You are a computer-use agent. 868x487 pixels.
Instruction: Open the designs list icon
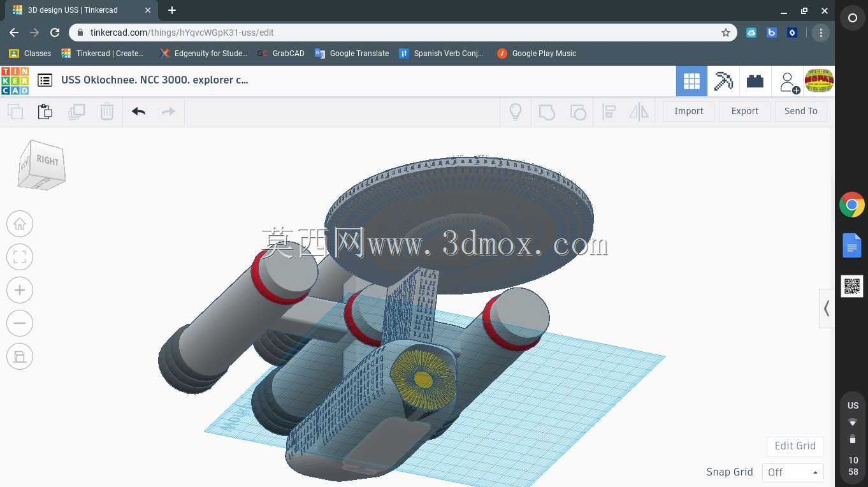pyautogui.click(x=45, y=80)
